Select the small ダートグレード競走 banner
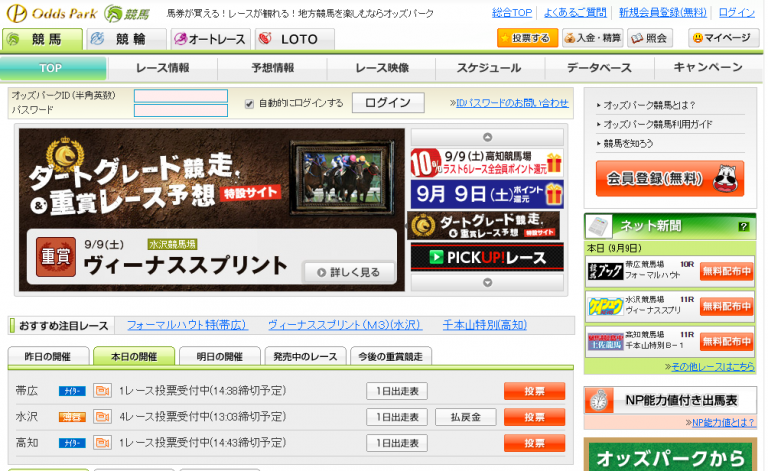Viewport: 768px width, 471px height. click(x=485, y=226)
